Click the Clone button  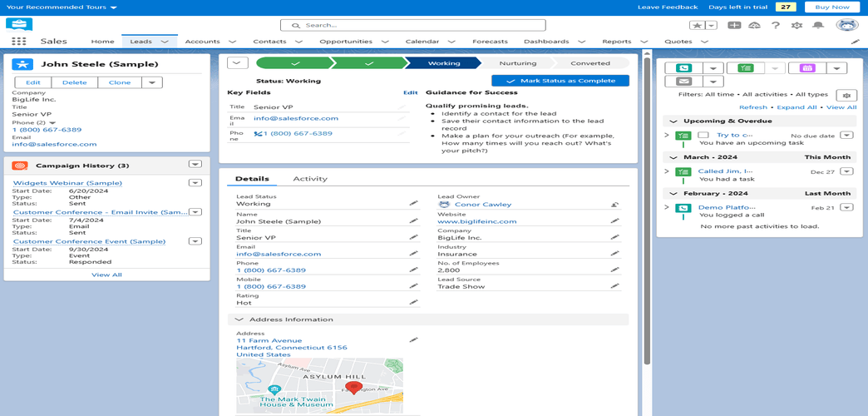(120, 82)
